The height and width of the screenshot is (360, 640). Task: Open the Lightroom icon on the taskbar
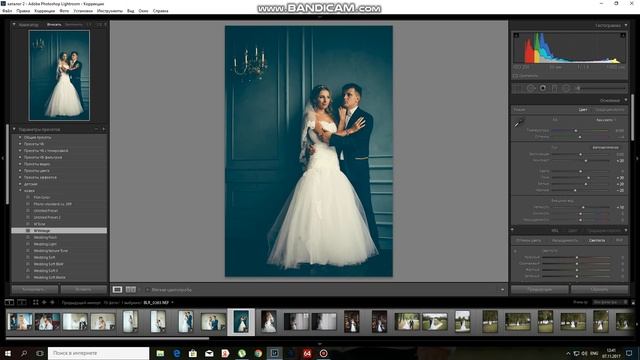[x=274, y=353]
